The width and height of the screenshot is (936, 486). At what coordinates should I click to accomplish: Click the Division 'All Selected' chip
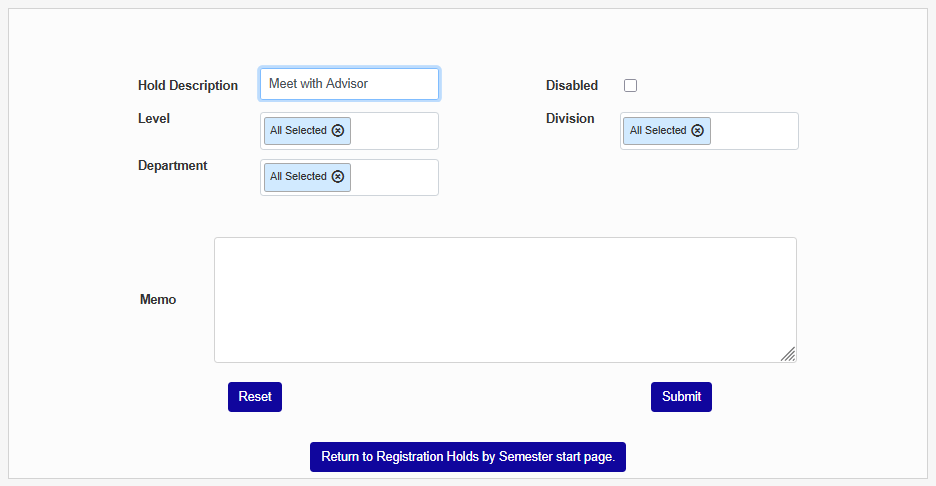[658, 130]
